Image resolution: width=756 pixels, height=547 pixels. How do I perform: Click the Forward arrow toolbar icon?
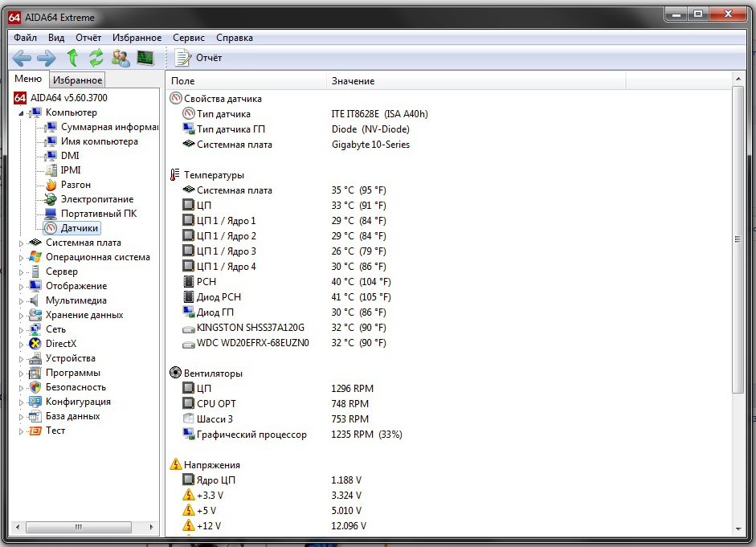pyautogui.click(x=47, y=59)
